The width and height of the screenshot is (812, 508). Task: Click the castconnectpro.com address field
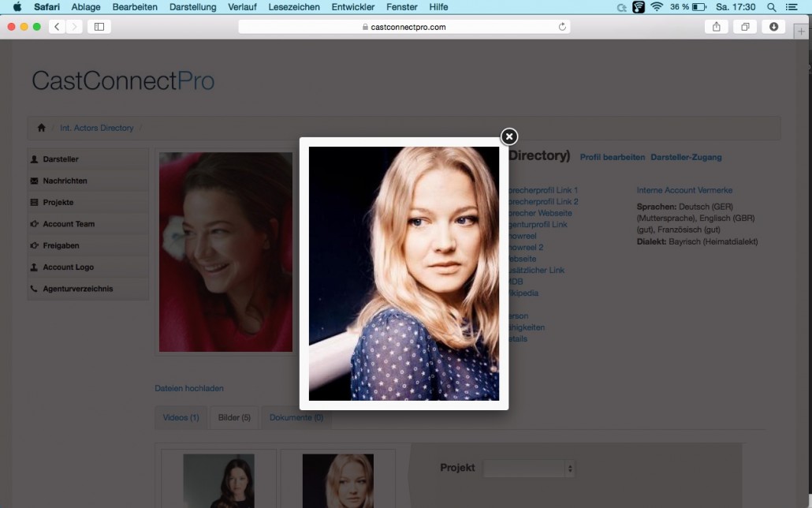(x=404, y=27)
